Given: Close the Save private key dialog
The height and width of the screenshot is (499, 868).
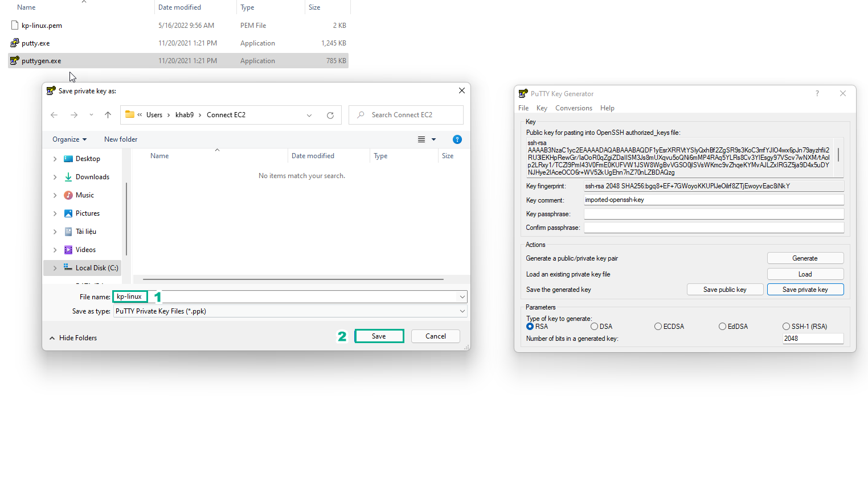Looking at the screenshot, I should (x=462, y=90).
